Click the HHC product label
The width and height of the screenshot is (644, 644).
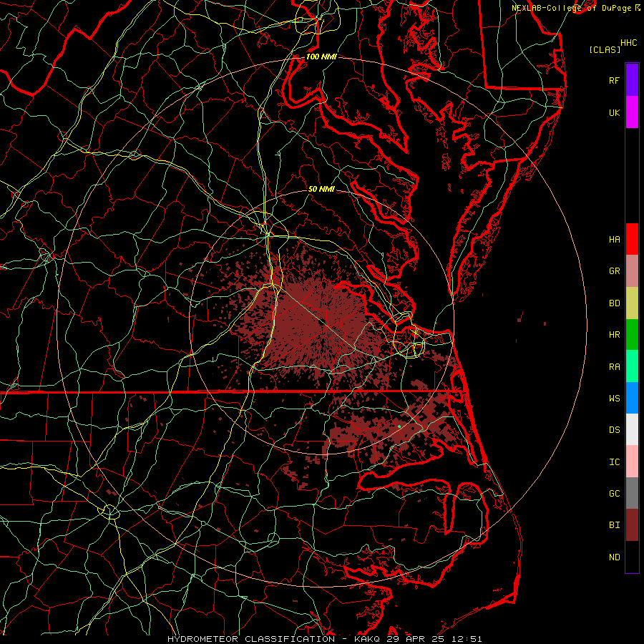[629, 43]
